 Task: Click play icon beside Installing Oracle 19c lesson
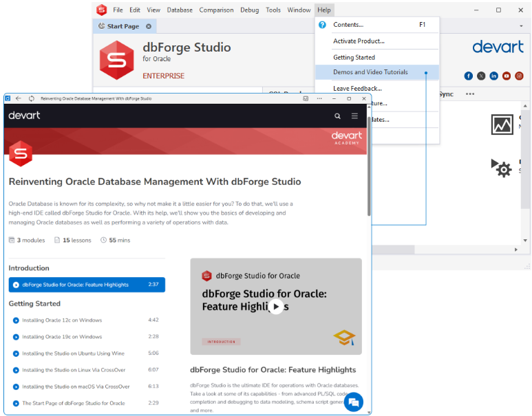16,337
